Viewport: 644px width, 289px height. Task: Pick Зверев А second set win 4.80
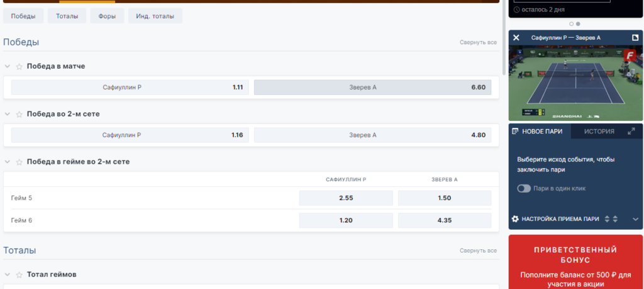coord(372,135)
